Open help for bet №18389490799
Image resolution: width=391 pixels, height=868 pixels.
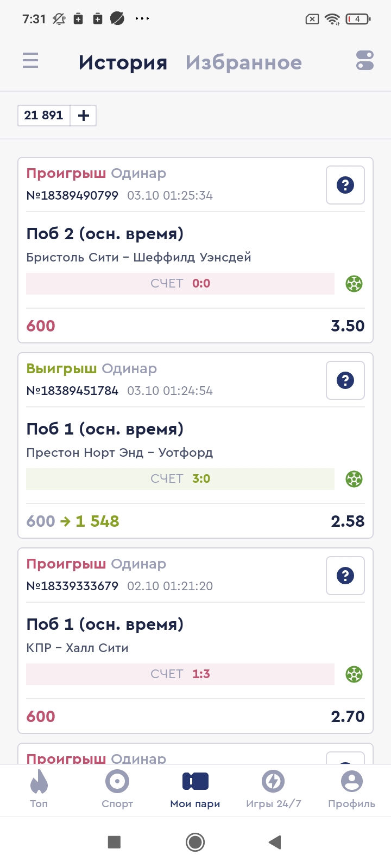(345, 185)
